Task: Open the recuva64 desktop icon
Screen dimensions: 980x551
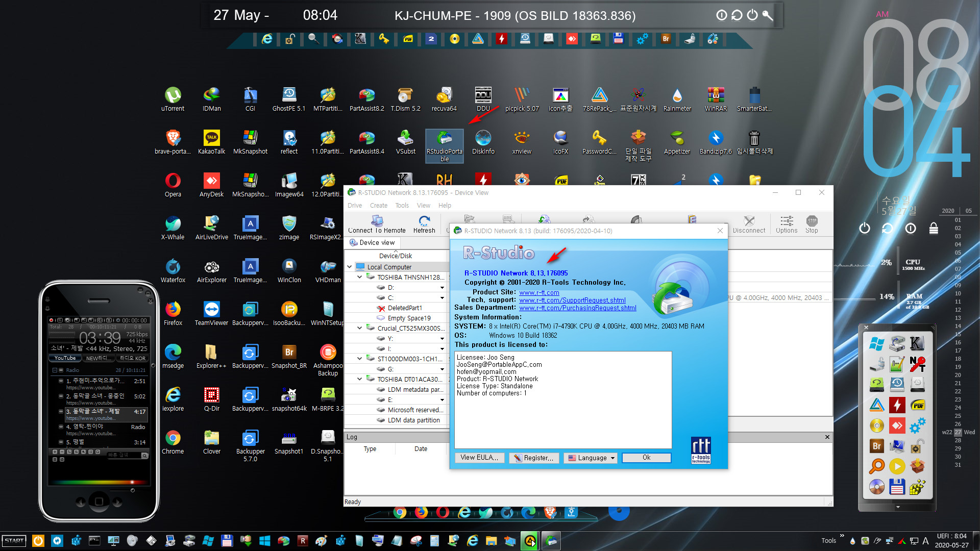Action: 444,99
